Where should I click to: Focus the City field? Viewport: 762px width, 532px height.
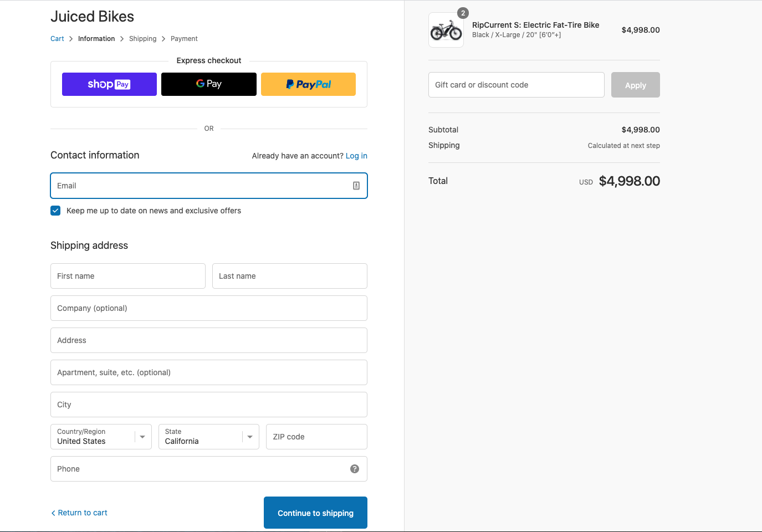[x=209, y=405]
